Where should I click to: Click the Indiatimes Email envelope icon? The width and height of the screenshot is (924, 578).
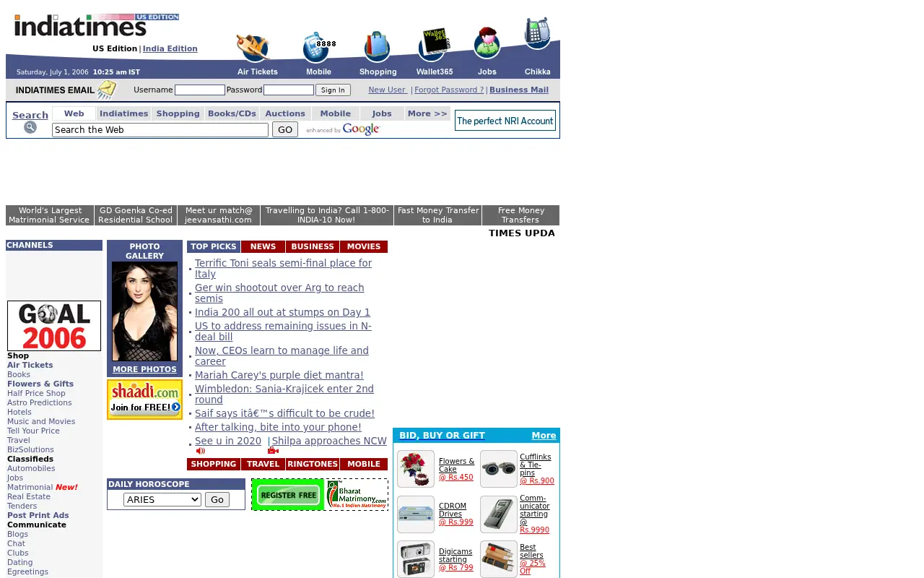coord(106,90)
